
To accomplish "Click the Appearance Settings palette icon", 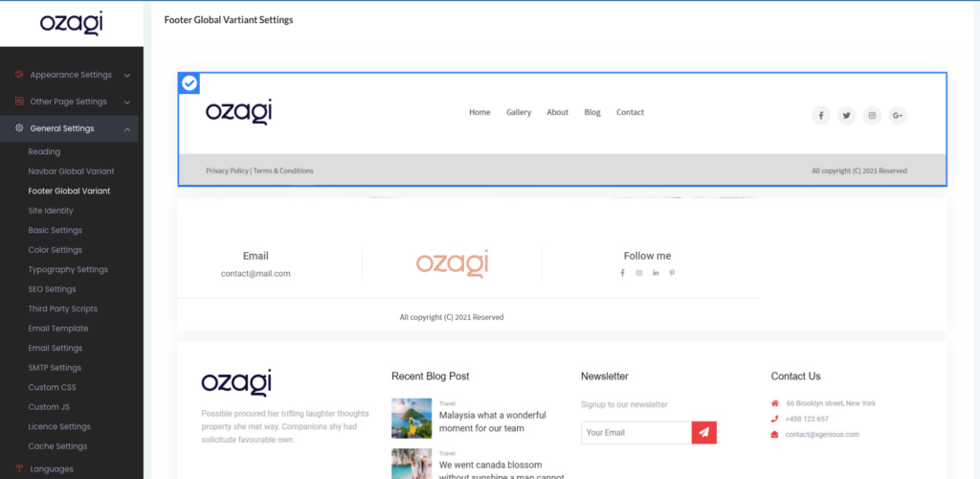I will pos(19,75).
